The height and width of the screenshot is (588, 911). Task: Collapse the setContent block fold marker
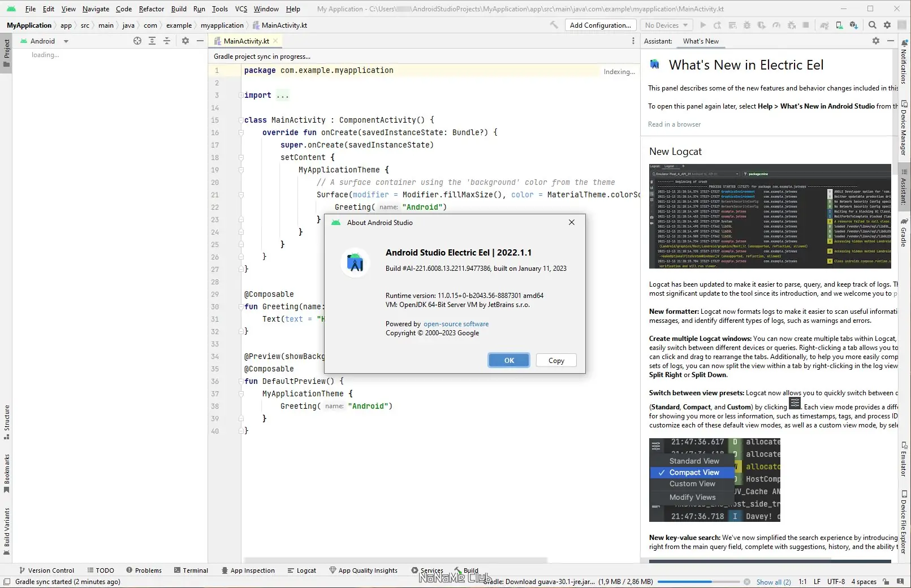click(x=241, y=157)
